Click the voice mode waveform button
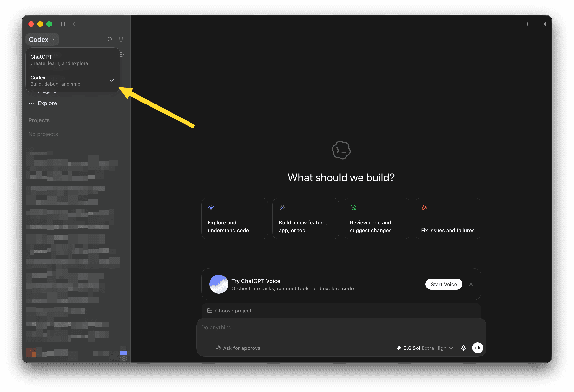The image size is (574, 392). click(x=478, y=348)
